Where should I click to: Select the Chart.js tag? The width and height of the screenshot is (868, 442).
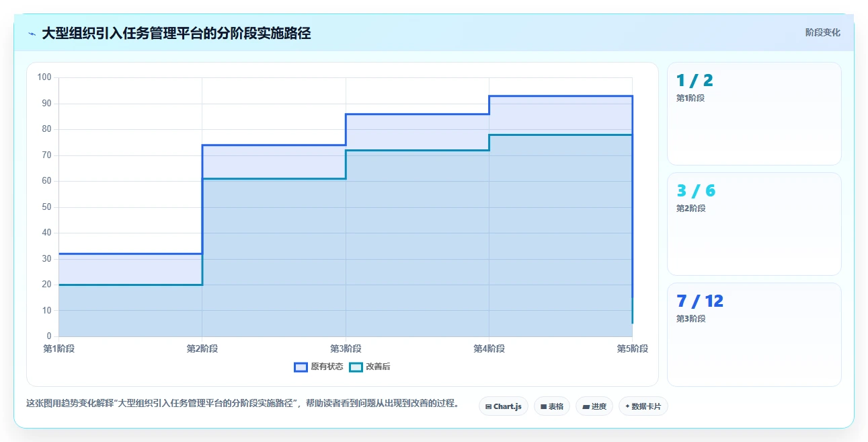[x=504, y=406]
